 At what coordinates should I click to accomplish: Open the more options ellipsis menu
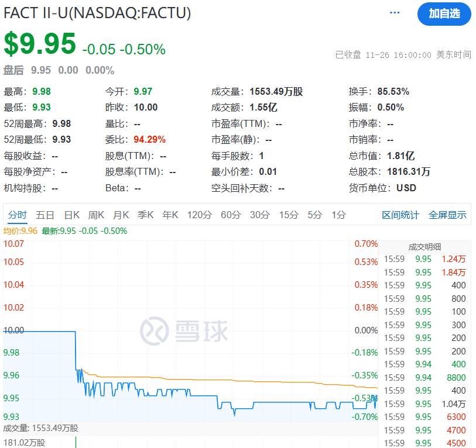pos(394,13)
